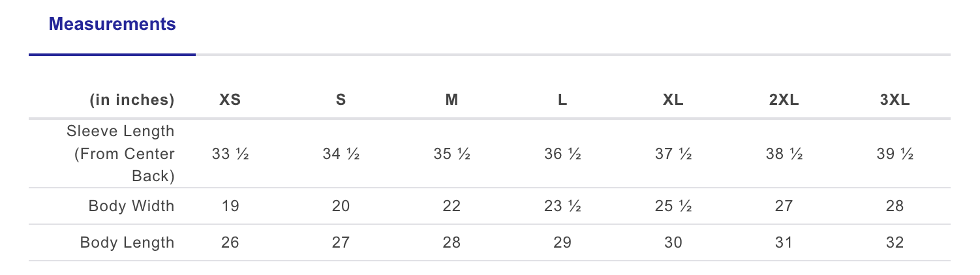Click the XS size column header
980x275 pixels.
[x=230, y=100]
